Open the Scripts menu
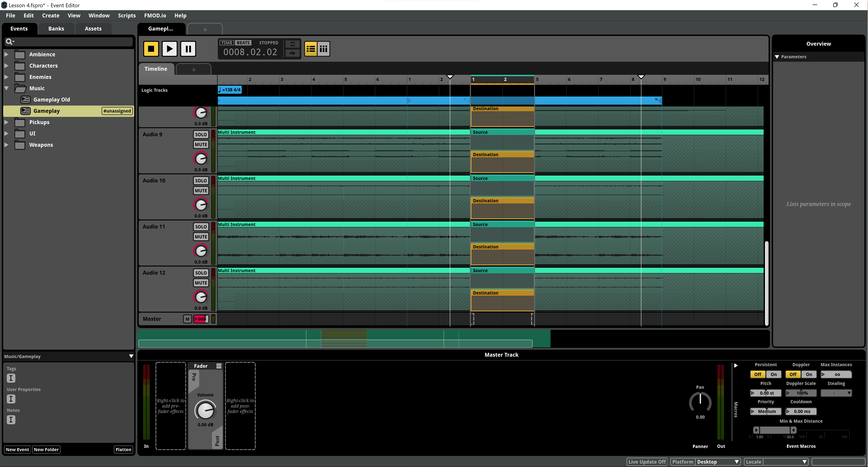The width and height of the screenshot is (868, 467). click(x=127, y=16)
